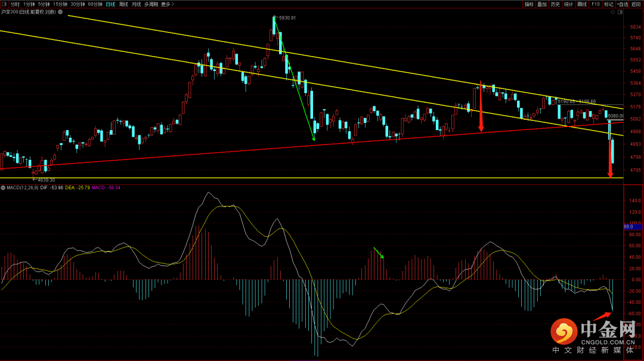Screen dimensions: 644x361
Task: Switch to 月线 monthly chart
Action: (x=137, y=4)
